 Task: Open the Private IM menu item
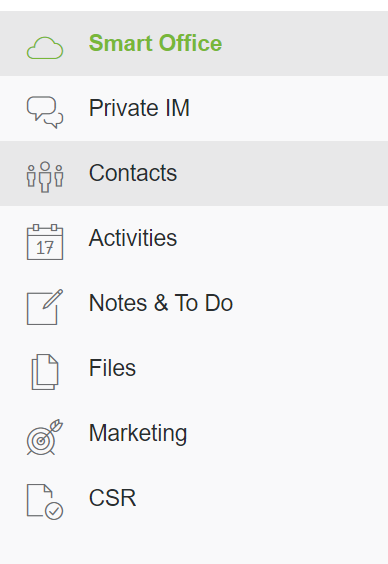click(139, 108)
